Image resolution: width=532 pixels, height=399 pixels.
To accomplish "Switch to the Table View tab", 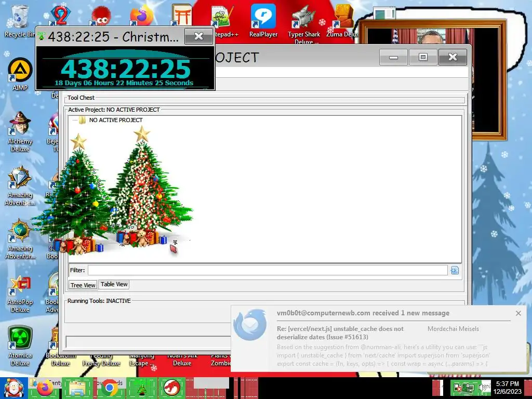I will (x=114, y=284).
